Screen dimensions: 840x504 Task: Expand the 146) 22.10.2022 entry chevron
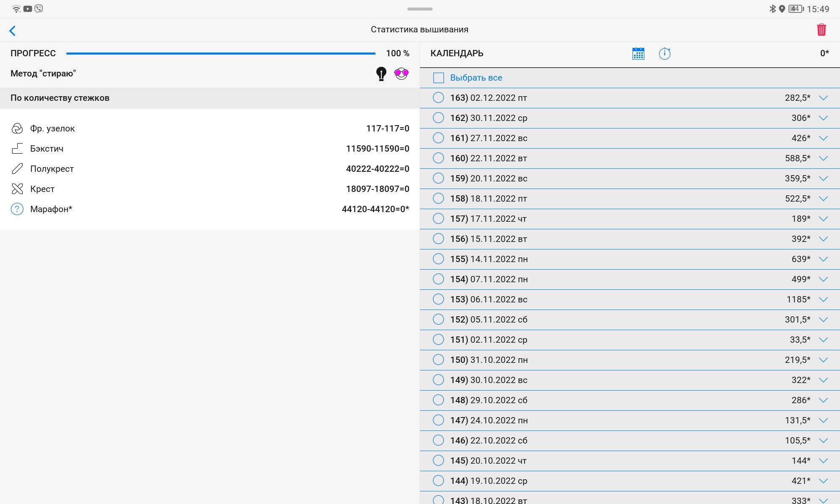(x=823, y=441)
